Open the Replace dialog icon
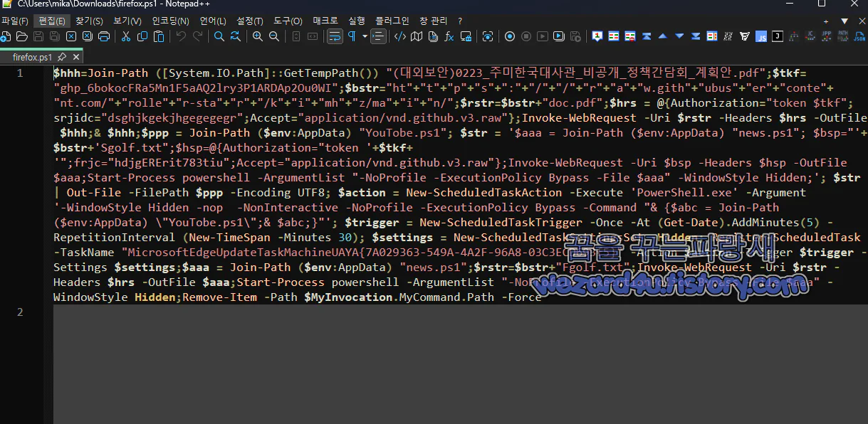This screenshot has width=868, height=424. point(235,36)
